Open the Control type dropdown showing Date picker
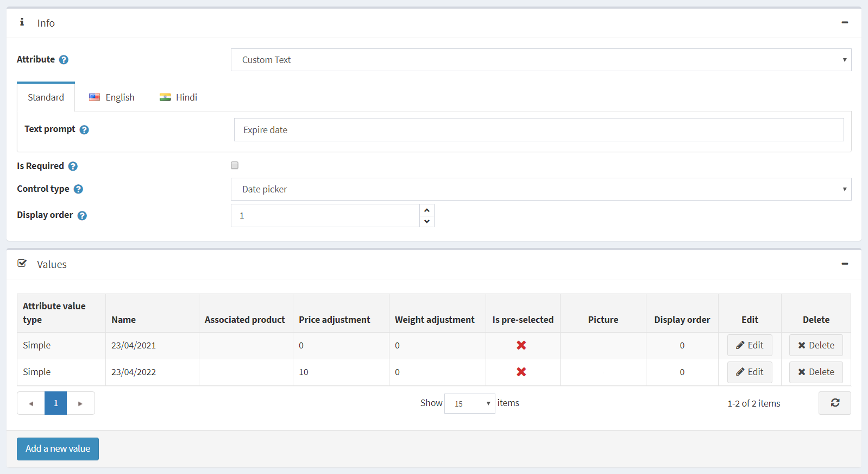This screenshot has height=474, width=868. pos(541,189)
